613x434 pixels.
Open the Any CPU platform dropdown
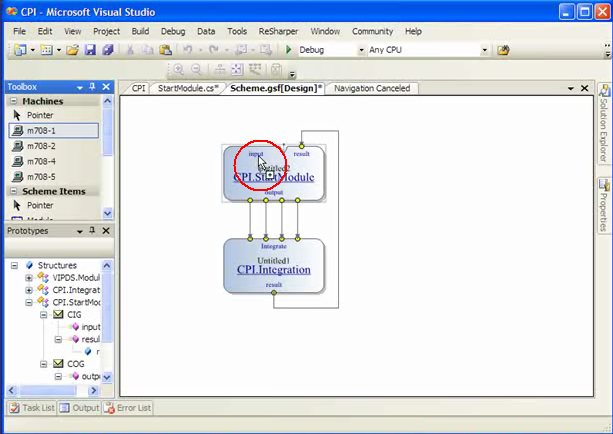pos(484,50)
